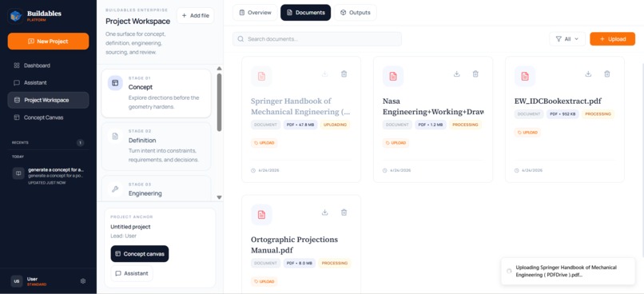
Task: Click the EW_IDCBookextract PDF file icon
Action: point(525,77)
